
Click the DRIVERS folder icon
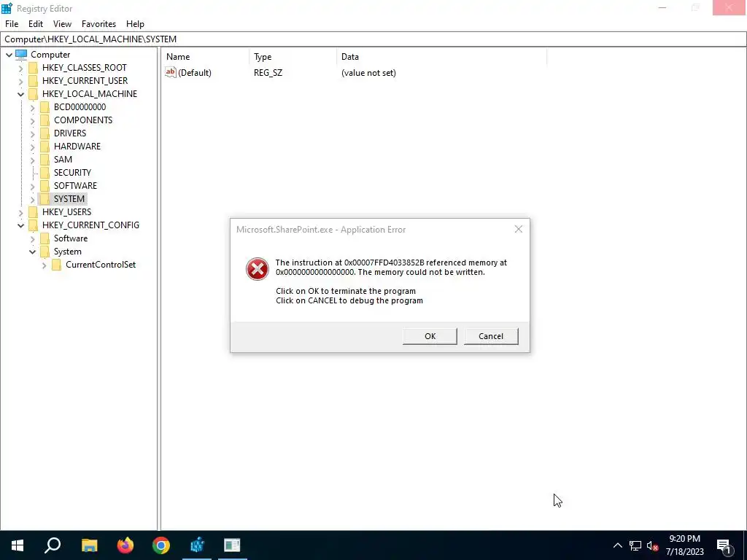pos(44,133)
